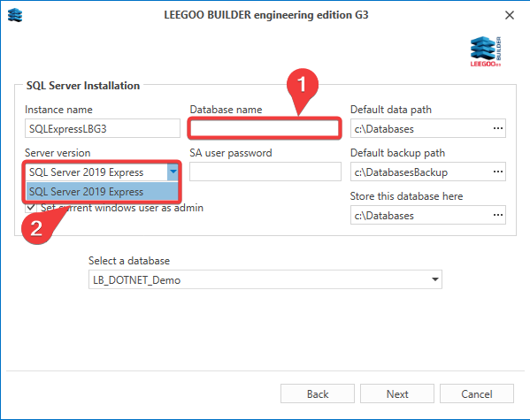The height and width of the screenshot is (420, 530).
Task: Open the Select a database dropdown arrow
Action: (435, 279)
